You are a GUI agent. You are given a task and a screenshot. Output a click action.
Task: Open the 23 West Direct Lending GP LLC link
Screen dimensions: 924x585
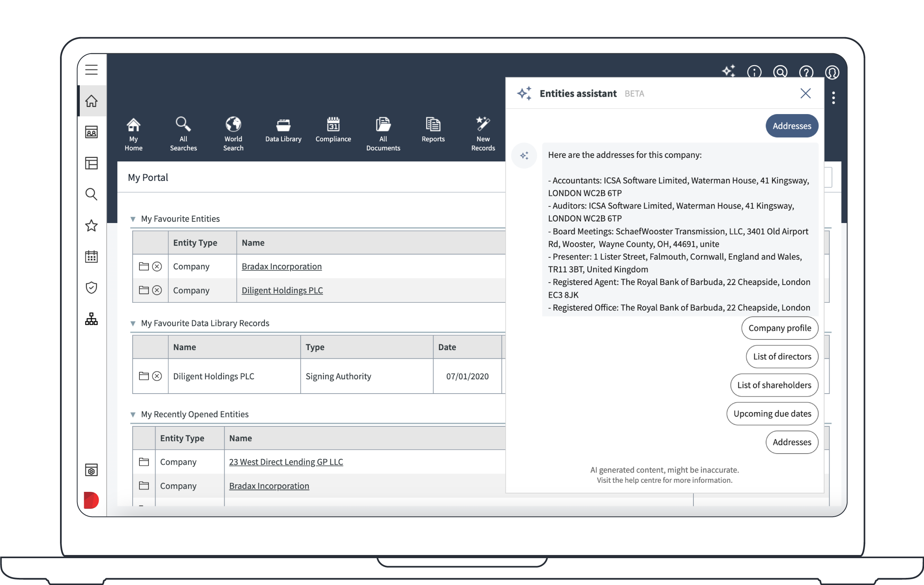coord(286,462)
